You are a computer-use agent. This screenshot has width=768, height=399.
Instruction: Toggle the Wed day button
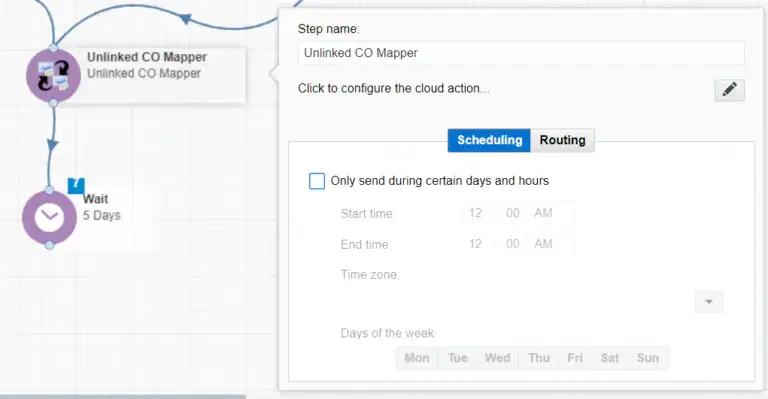497,358
